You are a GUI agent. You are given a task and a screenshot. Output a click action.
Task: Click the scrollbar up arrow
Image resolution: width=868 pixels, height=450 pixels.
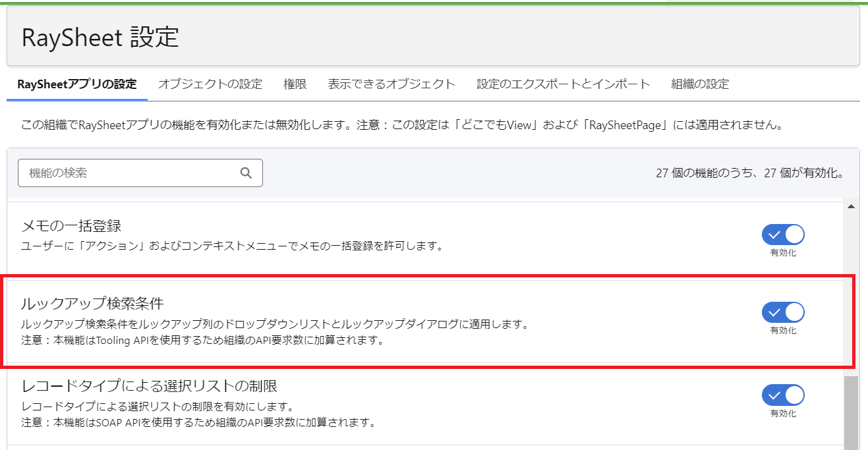[x=850, y=207]
